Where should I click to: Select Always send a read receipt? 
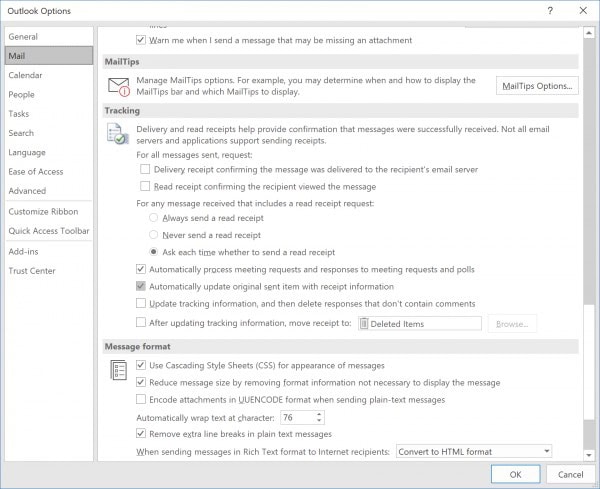[153, 218]
